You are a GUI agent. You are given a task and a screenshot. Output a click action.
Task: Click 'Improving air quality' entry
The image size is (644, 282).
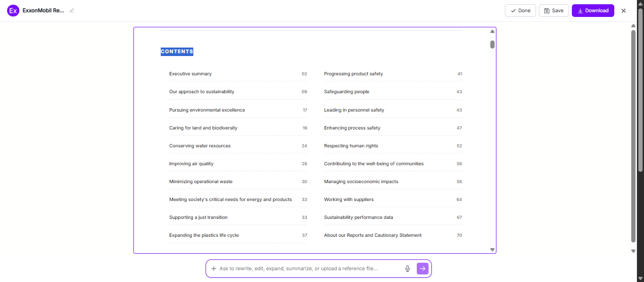191,164
